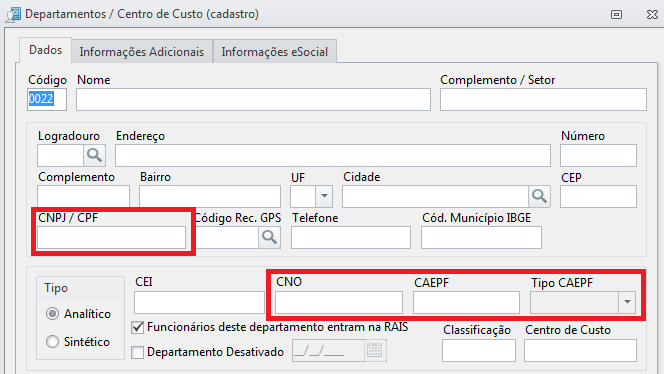Focus the CNPJ / CPF field
This screenshot has height=374, width=664.
click(111, 237)
